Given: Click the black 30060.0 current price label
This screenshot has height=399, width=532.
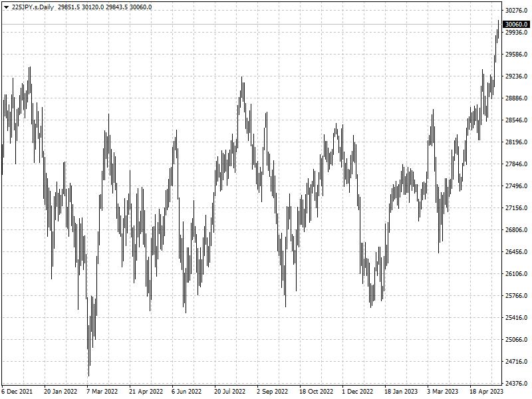Looking at the screenshot, I should [x=516, y=25].
